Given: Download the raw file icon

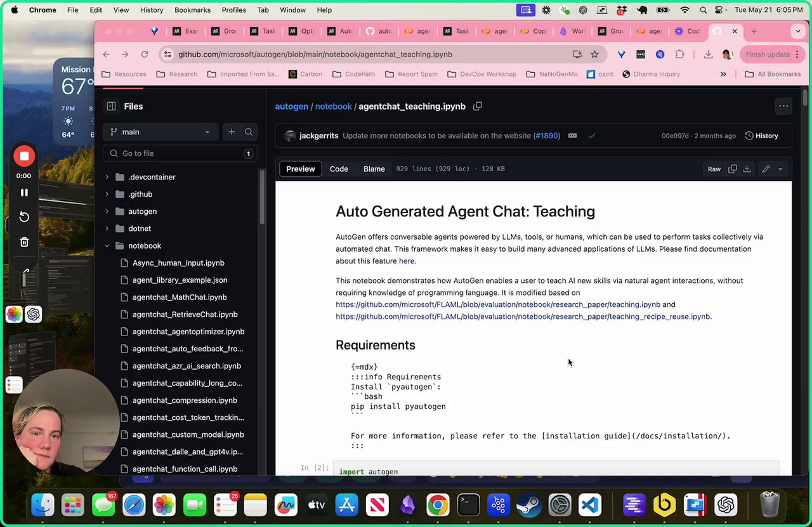Looking at the screenshot, I should [x=747, y=169].
